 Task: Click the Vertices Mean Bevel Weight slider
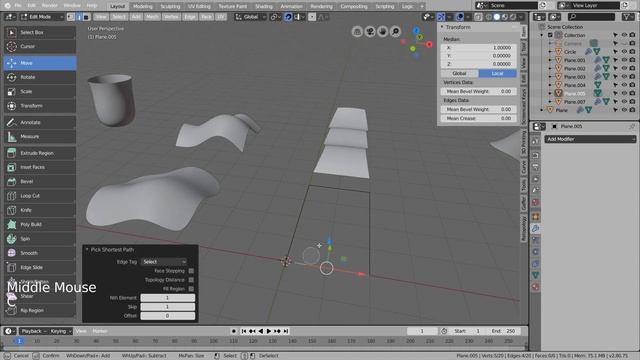pyautogui.click(x=478, y=91)
